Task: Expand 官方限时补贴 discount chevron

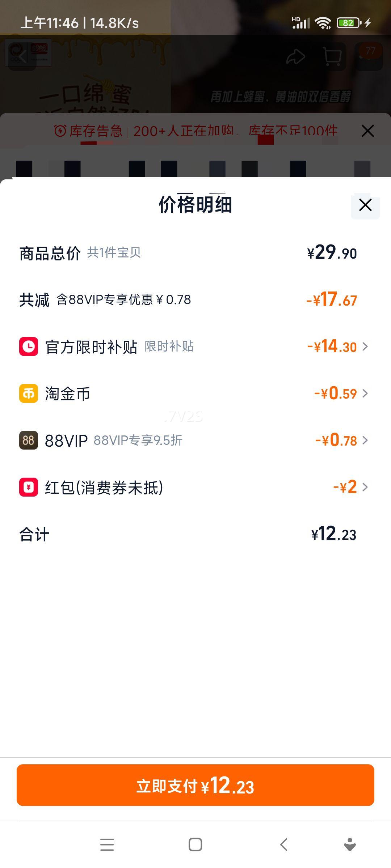Action: tap(365, 346)
